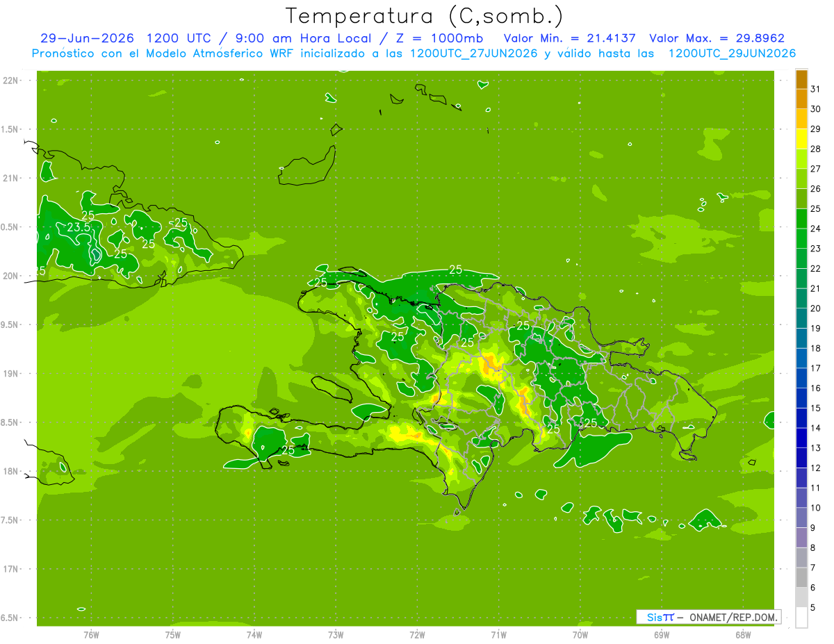834x644 pixels.
Task: Click the "74W" longitude axis label
Action: click(254, 635)
